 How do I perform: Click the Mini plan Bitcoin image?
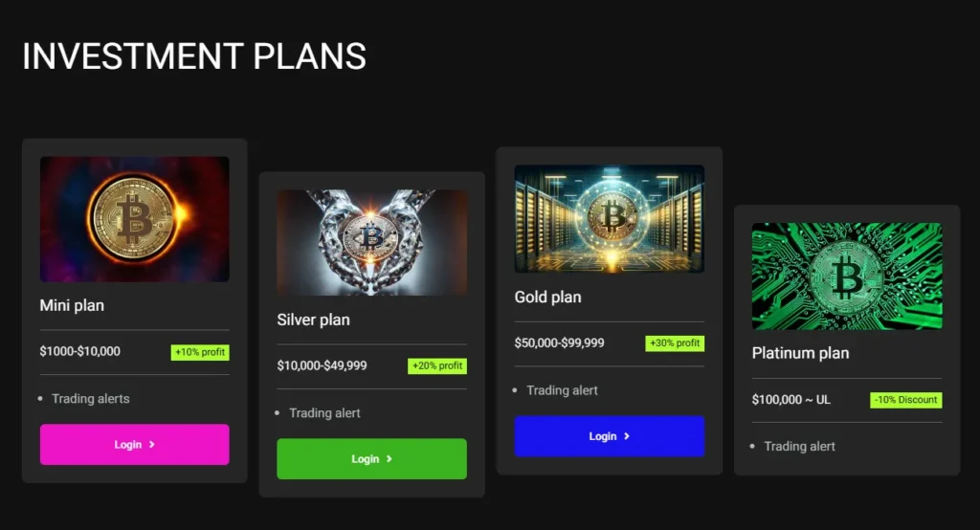coord(134,219)
